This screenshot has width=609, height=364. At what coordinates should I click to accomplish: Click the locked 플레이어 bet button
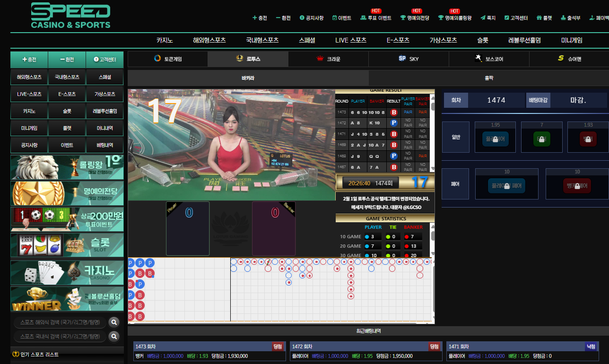point(496,139)
